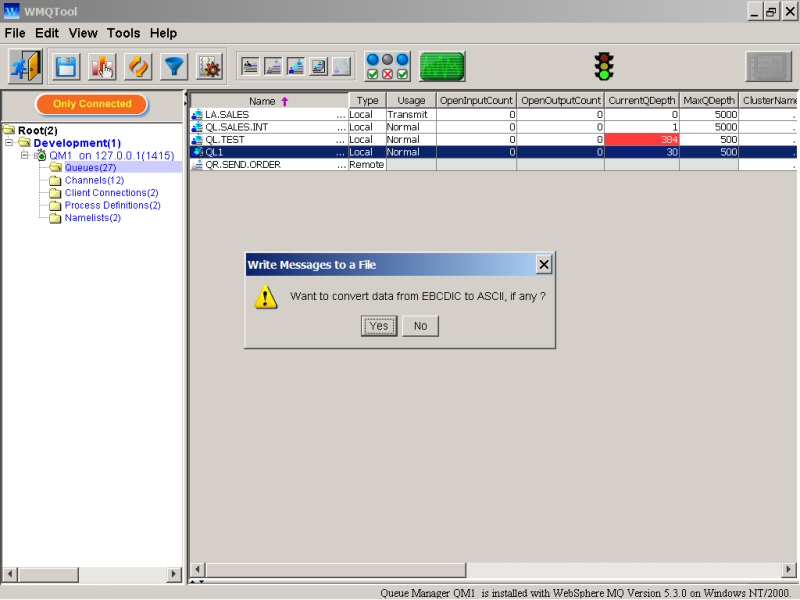Screen dimensions: 800x600
Task: Click the blue circles with checkmarks status icon
Action: click(388, 66)
